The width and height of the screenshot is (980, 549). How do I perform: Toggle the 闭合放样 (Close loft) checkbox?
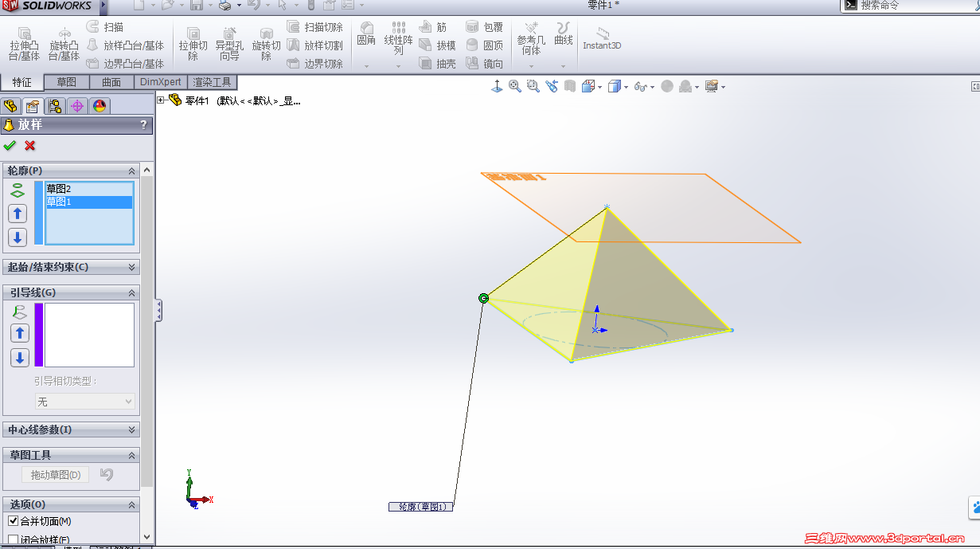(x=13, y=540)
